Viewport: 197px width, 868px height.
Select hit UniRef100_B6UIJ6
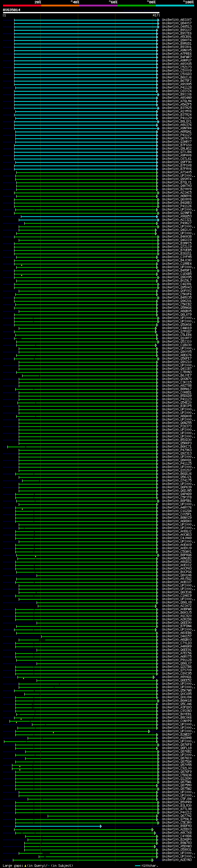[x=177, y=78]
